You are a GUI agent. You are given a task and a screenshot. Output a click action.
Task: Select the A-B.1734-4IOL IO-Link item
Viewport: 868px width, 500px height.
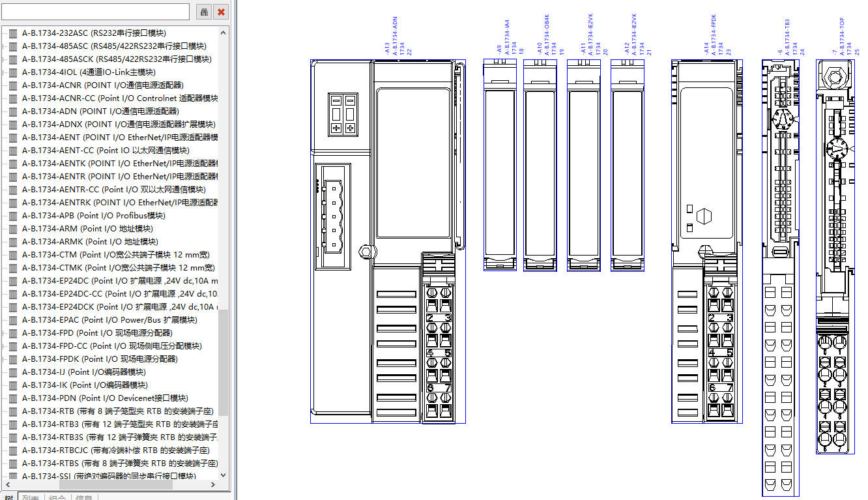89,72
